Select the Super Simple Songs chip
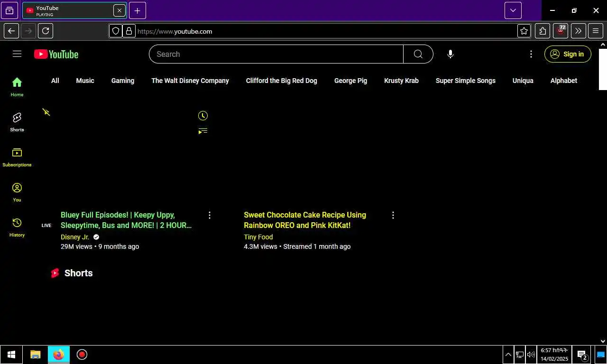The image size is (607, 364). 466,81
